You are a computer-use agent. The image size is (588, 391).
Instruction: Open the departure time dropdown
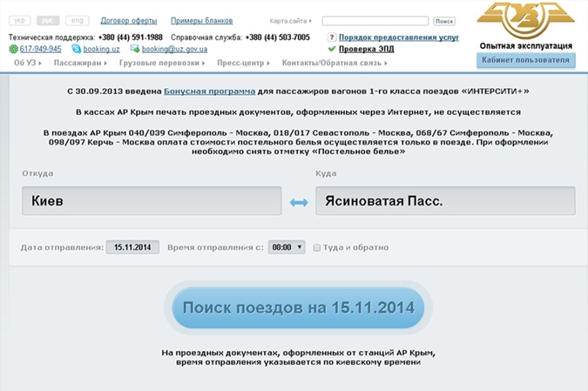click(287, 247)
